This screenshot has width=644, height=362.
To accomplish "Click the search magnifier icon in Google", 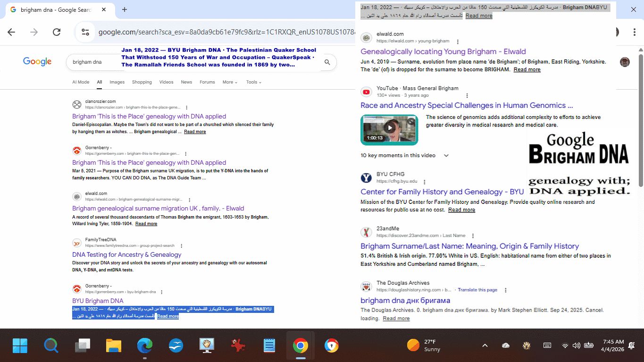I will [x=327, y=62].
